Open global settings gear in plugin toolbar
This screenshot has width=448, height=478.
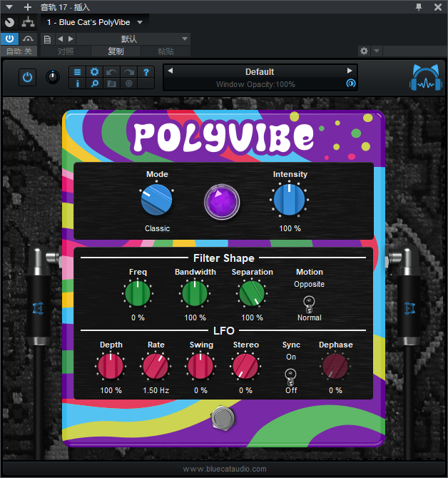click(x=94, y=72)
